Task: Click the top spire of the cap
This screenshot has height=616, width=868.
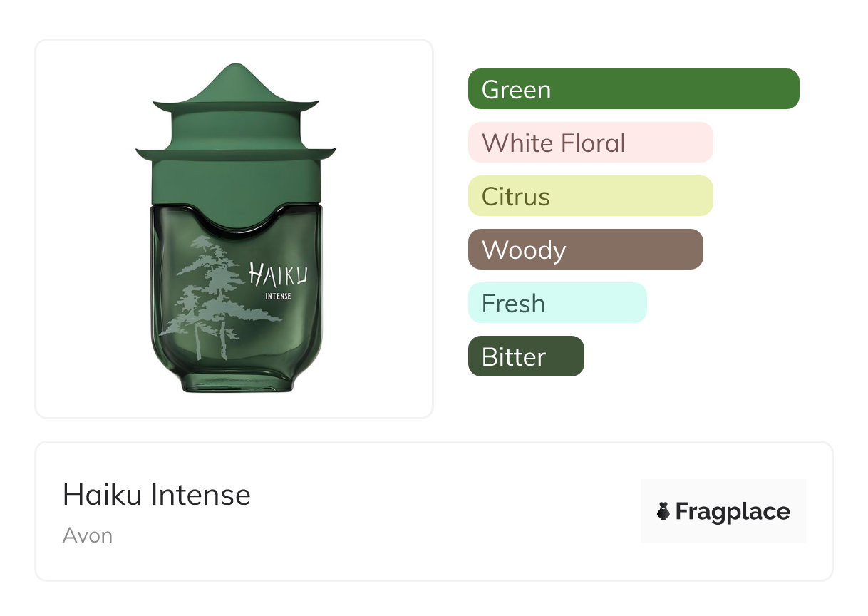Action: (235, 77)
